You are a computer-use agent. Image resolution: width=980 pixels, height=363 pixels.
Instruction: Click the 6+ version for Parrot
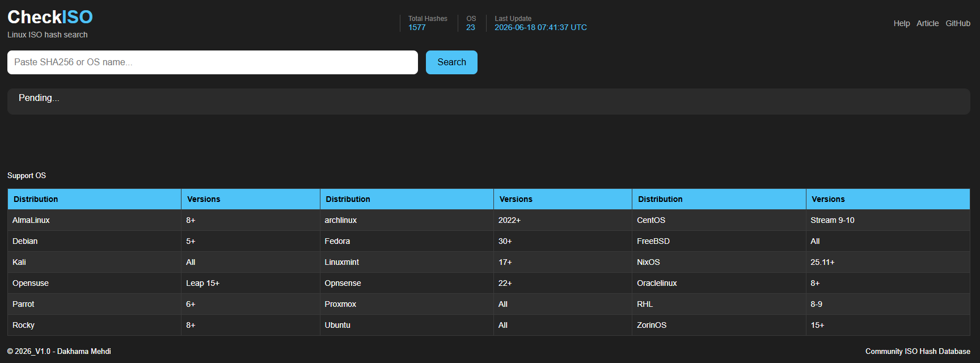coord(251,304)
